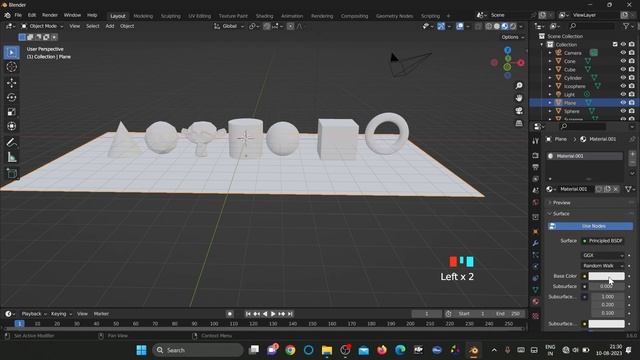The height and width of the screenshot is (360, 640).
Task: Open Google Chrome from taskbar
Action: [x=290, y=350]
